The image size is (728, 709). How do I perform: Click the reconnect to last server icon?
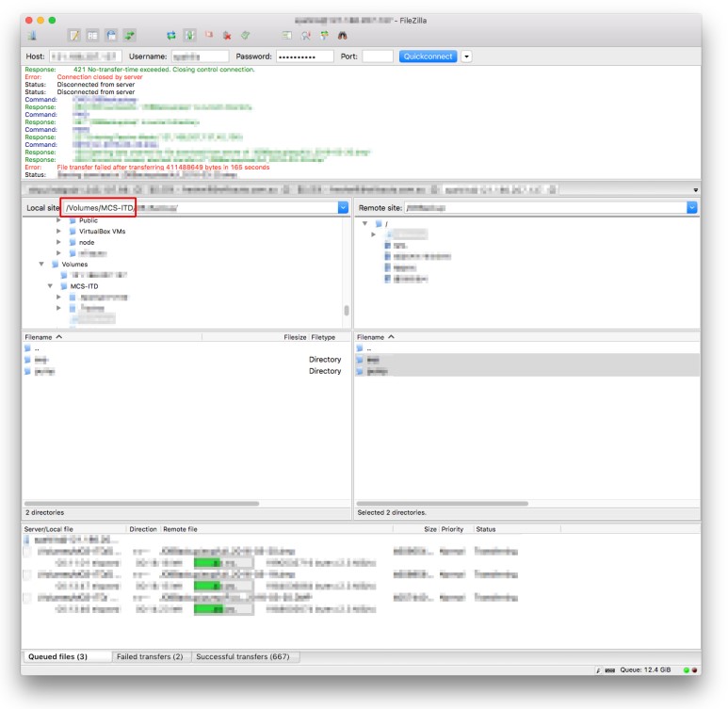tap(245, 35)
